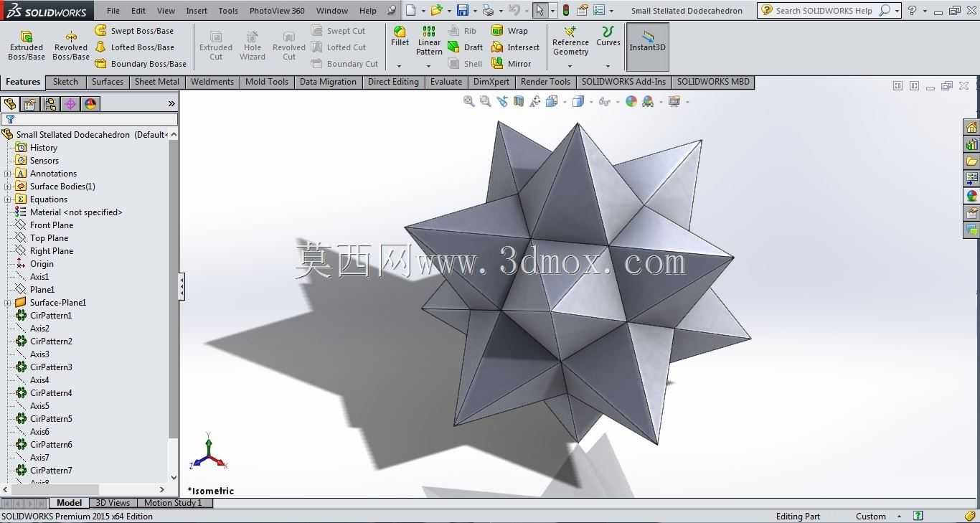Open the DisplayManager tab
This screenshot has width=980, height=523.
pos(90,104)
